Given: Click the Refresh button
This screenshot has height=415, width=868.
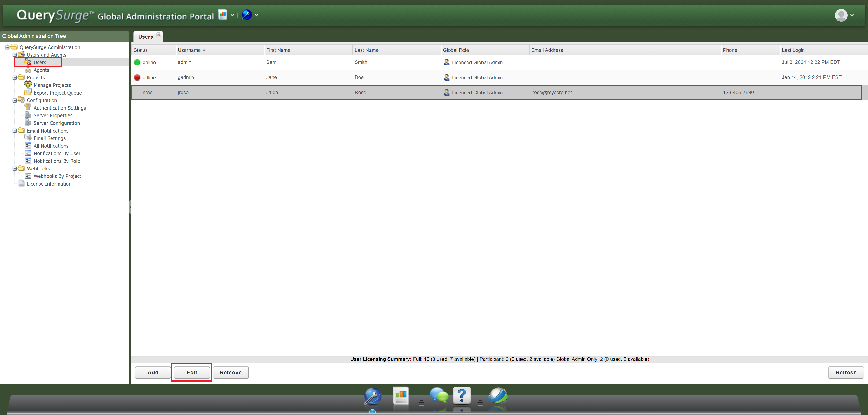Looking at the screenshot, I should pos(846,372).
